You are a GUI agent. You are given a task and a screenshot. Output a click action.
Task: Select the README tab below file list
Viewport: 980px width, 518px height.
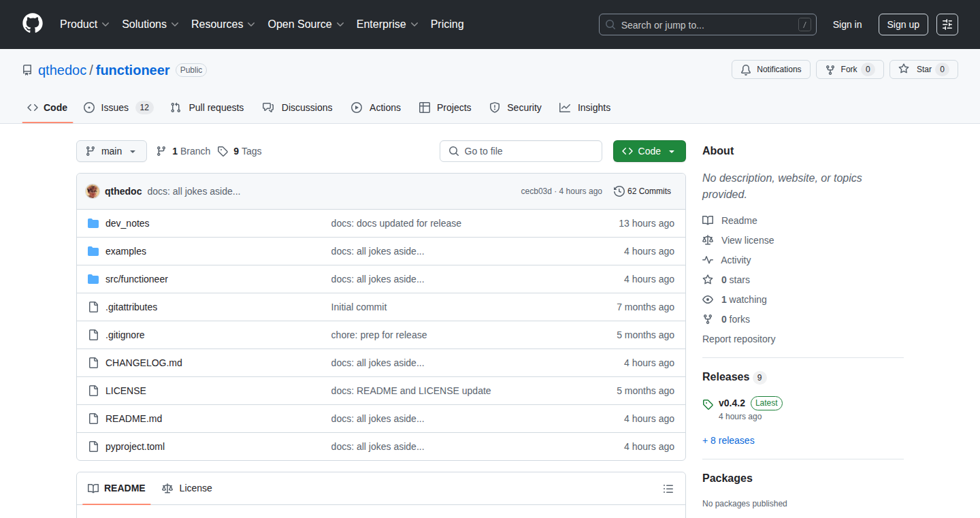(116, 489)
